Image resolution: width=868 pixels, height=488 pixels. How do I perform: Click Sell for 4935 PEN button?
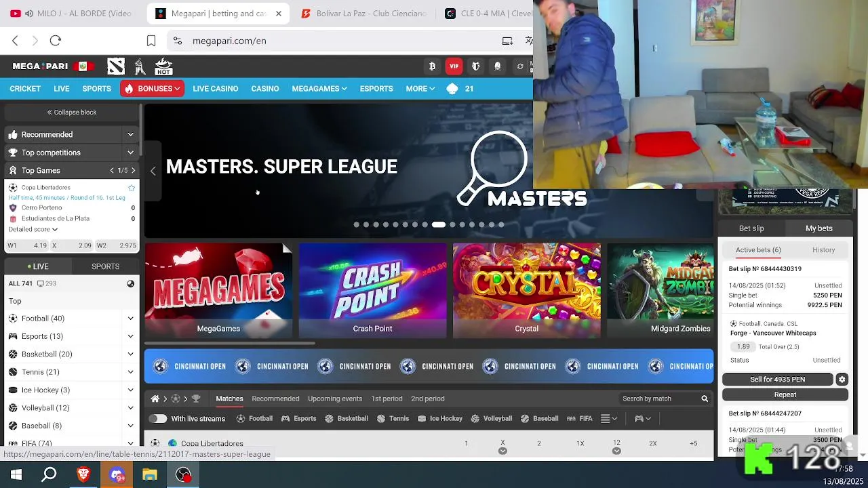(x=778, y=380)
